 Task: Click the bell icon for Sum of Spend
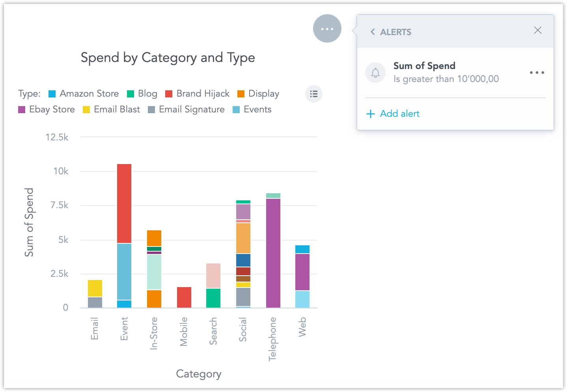375,73
